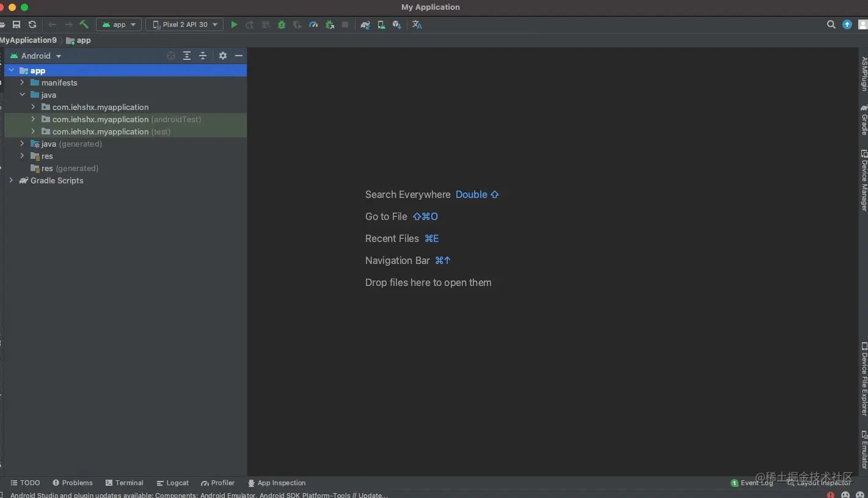Screen dimensions: 868x498
Task: Click the red error indicator in status bar
Action: click(831, 495)
